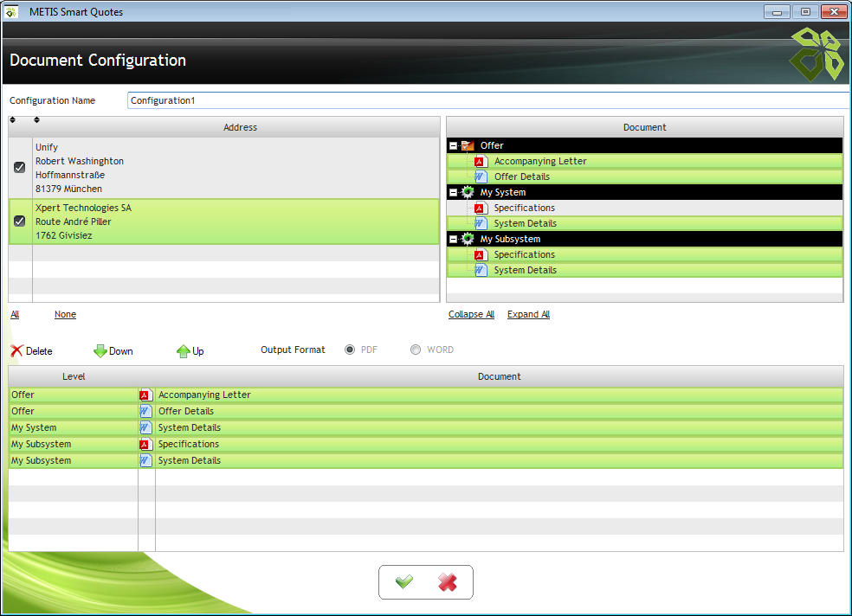The width and height of the screenshot is (852, 616).
Task: Select the PDF output format radio button
Action: (350, 350)
